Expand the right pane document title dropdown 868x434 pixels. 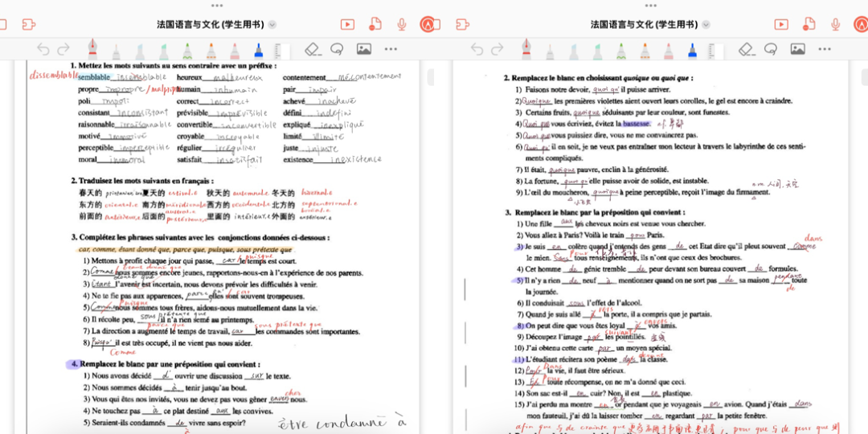(706, 25)
